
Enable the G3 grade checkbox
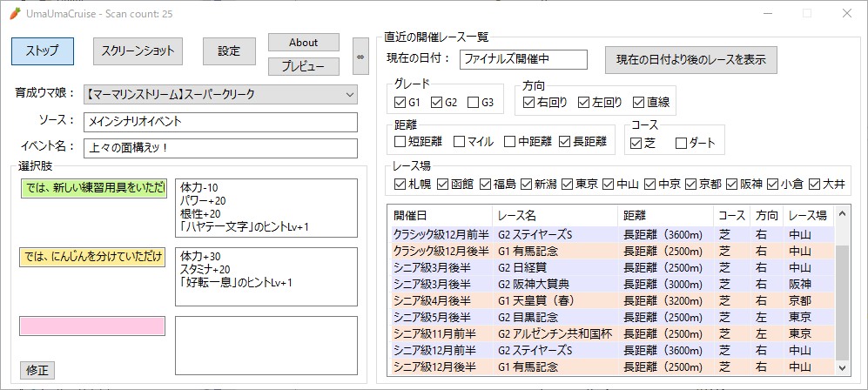pos(474,103)
